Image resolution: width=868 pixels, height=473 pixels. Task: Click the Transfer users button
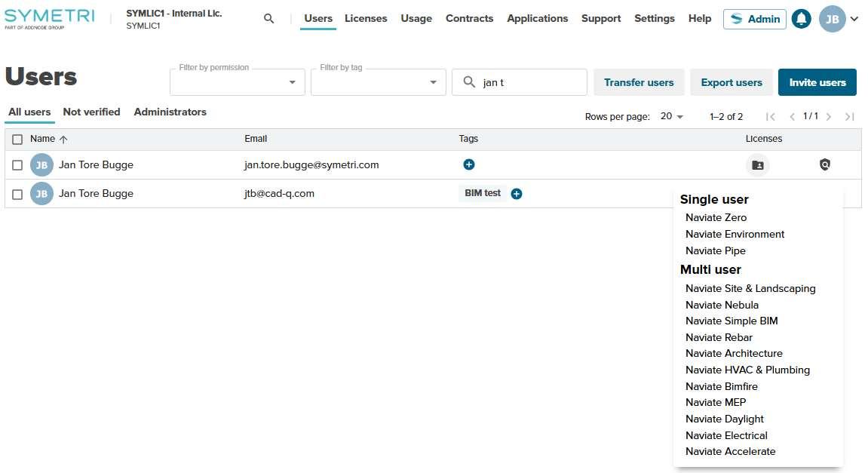point(639,82)
